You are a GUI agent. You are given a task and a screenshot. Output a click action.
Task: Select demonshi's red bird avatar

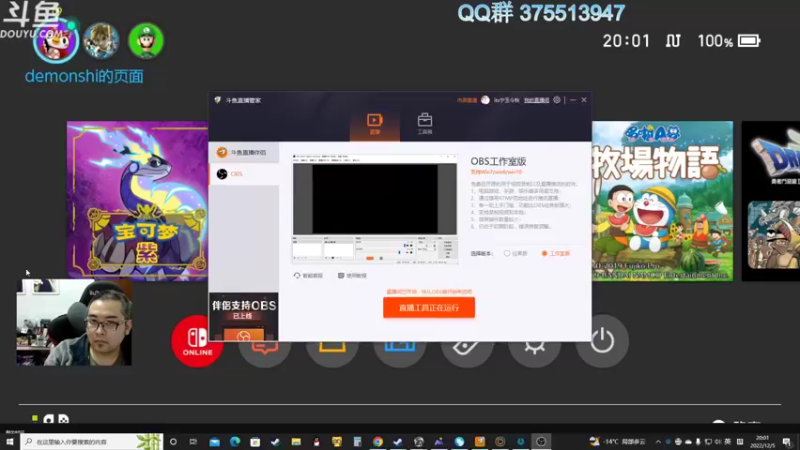point(56,41)
